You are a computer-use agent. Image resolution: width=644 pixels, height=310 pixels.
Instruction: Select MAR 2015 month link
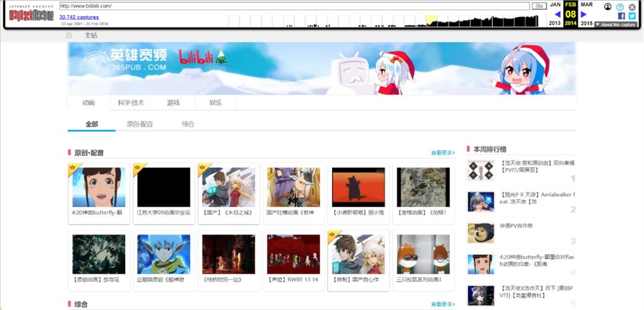click(x=586, y=14)
